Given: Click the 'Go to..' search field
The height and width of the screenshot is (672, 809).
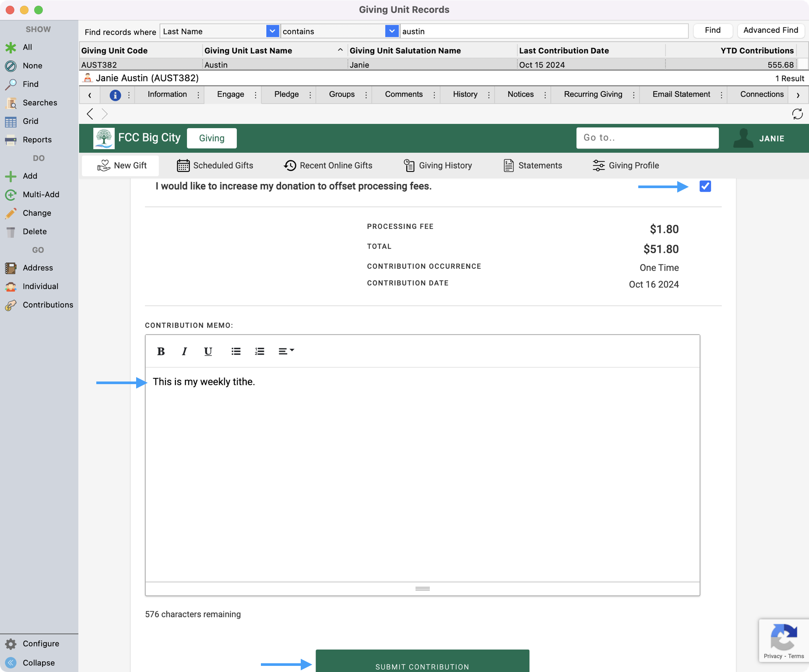Looking at the screenshot, I should click(647, 138).
